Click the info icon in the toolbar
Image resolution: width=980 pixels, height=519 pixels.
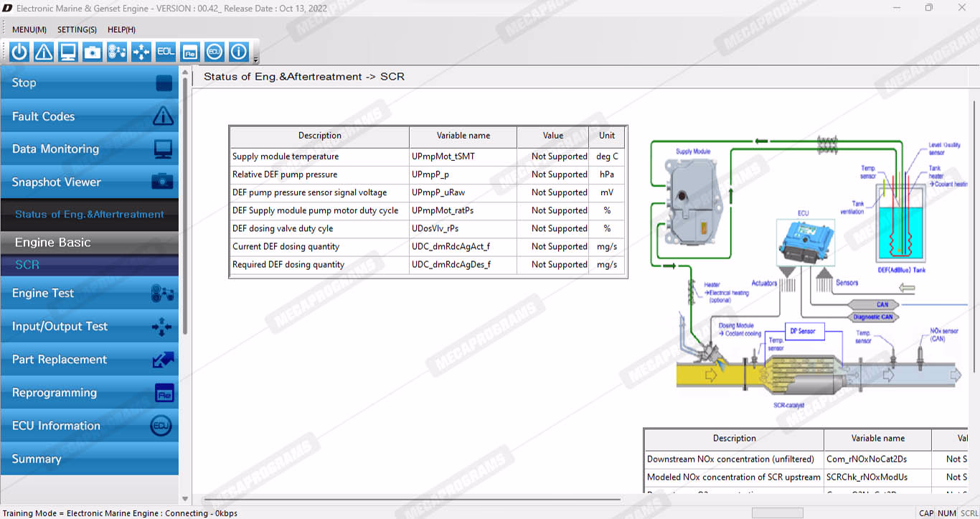pos(239,52)
